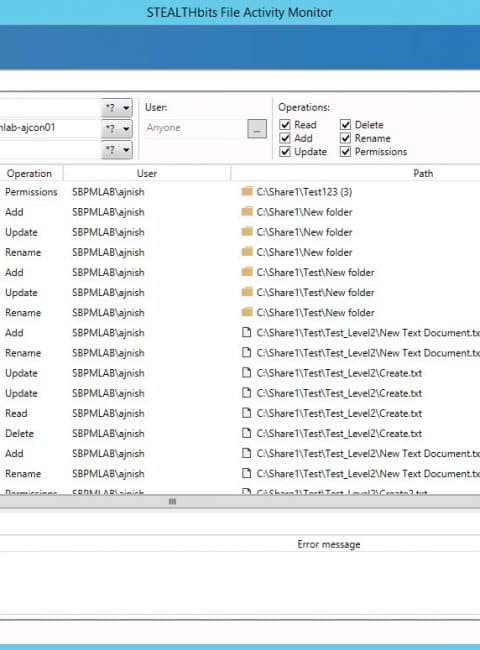The image size is (480, 650).
Task: Click the Anyone user field
Action: pos(194,128)
